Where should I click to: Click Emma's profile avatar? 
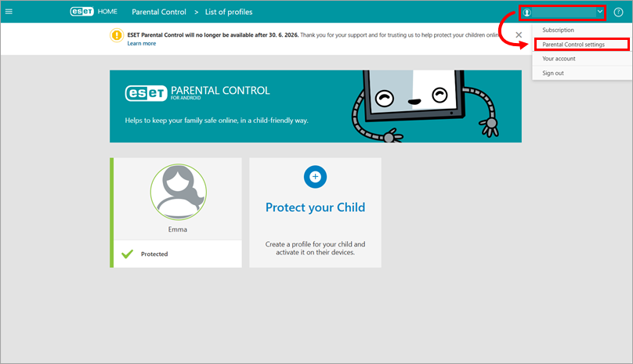tap(178, 193)
